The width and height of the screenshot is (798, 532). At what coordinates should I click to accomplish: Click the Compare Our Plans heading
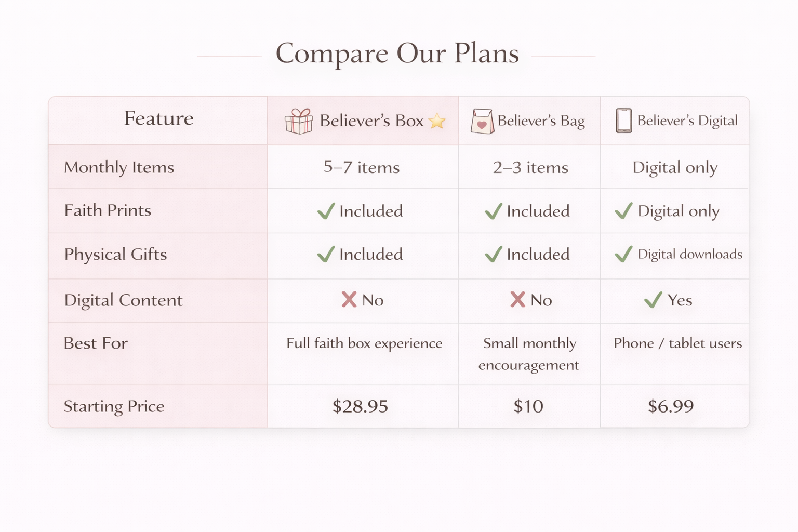pyautogui.click(x=397, y=54)
